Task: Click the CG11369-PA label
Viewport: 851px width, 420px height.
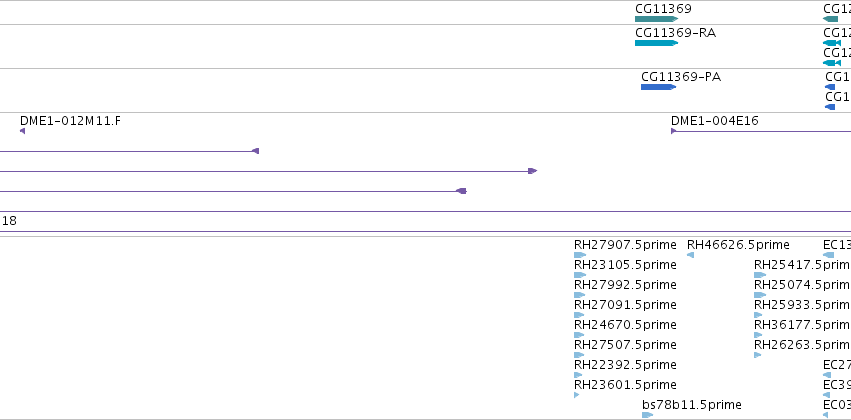Action: [x=681, y=77]
